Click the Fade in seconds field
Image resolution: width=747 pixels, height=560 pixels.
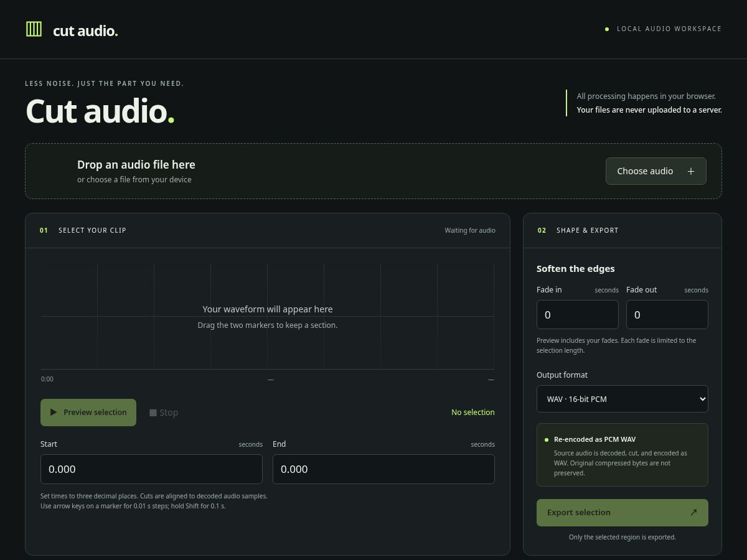[x=577, y=315]
